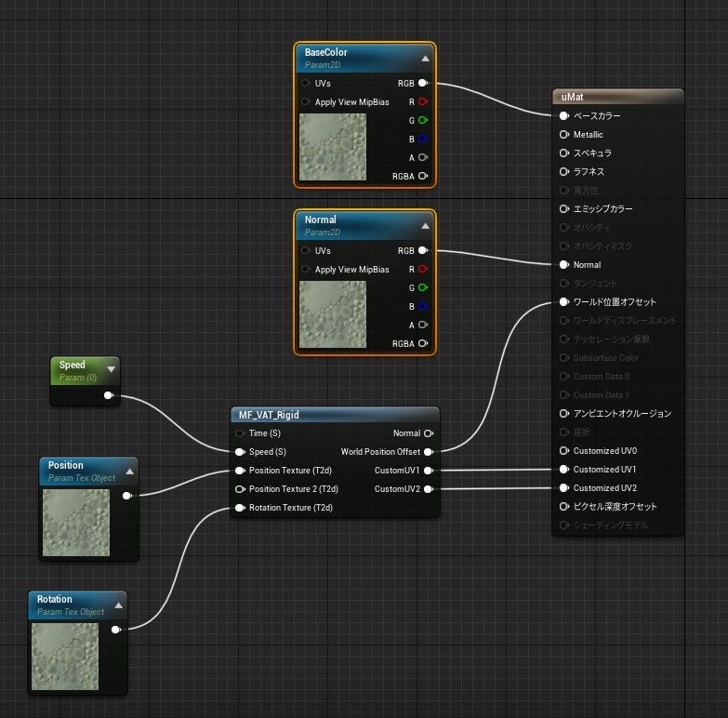The height and width of the screenshot is (718, 728).
Task: Select BaseColor node texture preview thumbnail
Action: point(333,147)
